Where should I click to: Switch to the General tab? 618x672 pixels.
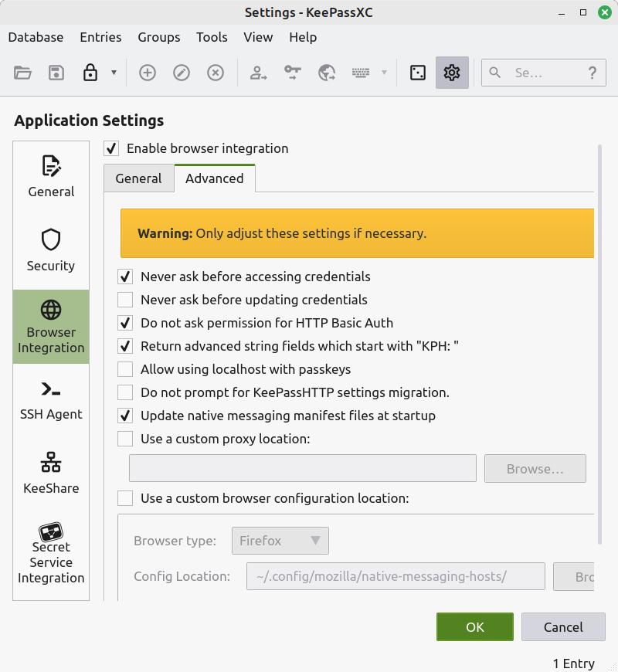(x=138, y=178)
